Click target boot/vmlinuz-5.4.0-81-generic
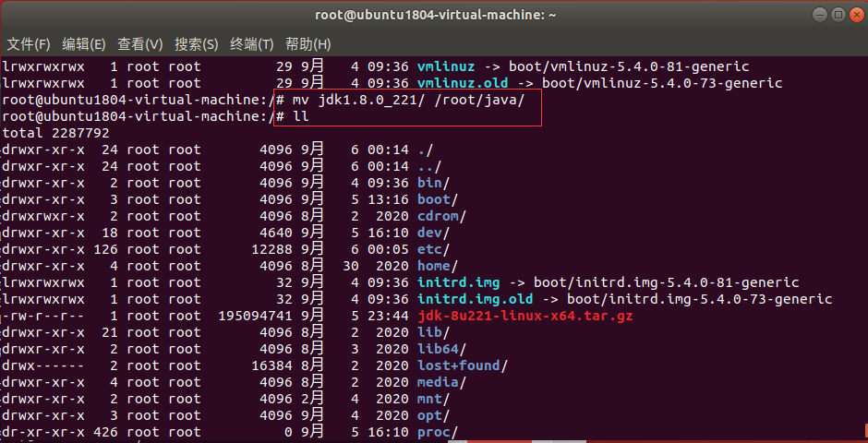 pos(629,67)
